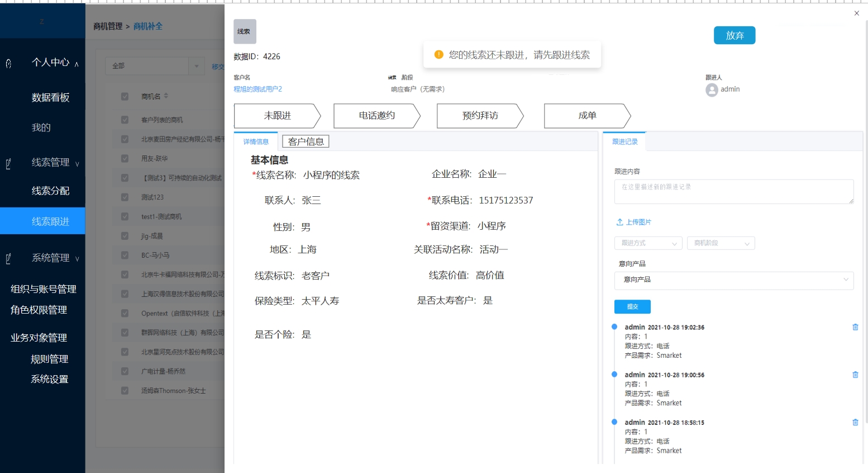
Task: Sort by 商机名 column arrows
Action: [166, 96]
